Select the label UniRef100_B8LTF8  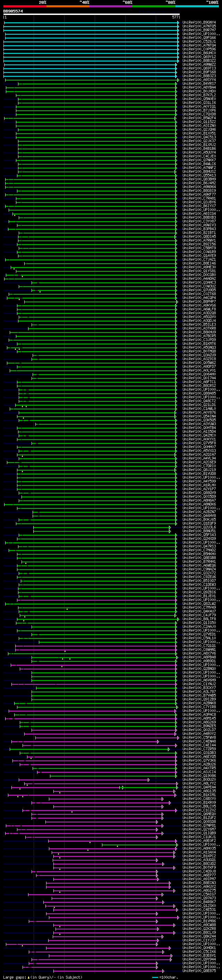click(199, 619)
